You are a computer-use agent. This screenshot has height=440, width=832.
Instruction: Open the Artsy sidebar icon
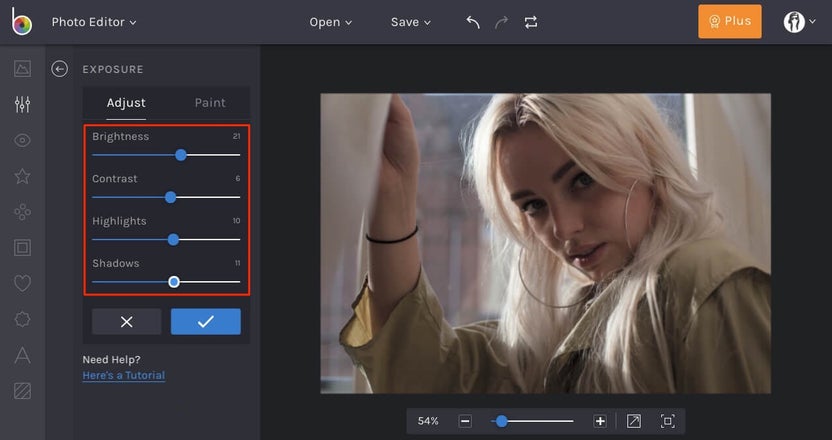(22, 212)
